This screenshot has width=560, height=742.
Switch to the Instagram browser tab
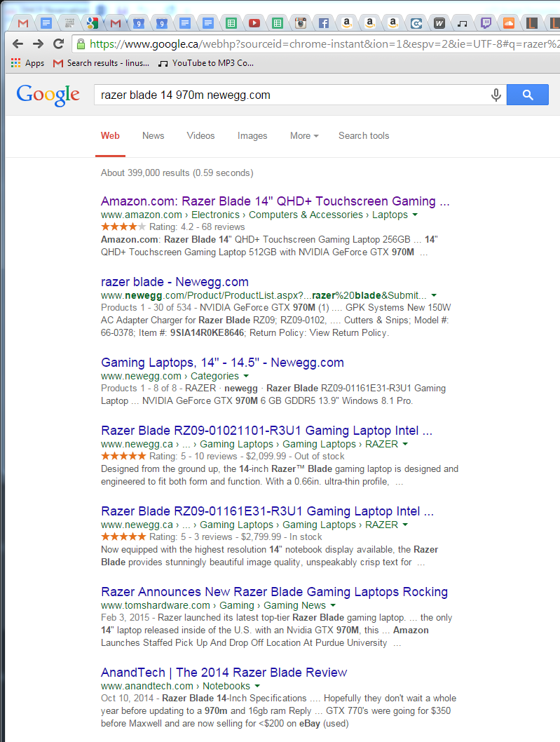pos(301,22)
